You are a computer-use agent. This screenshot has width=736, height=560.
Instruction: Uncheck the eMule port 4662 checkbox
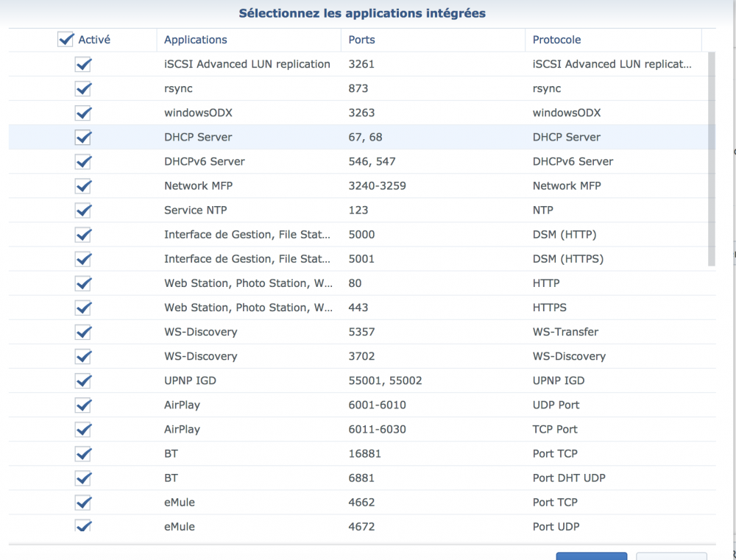[x=83, y=502]
